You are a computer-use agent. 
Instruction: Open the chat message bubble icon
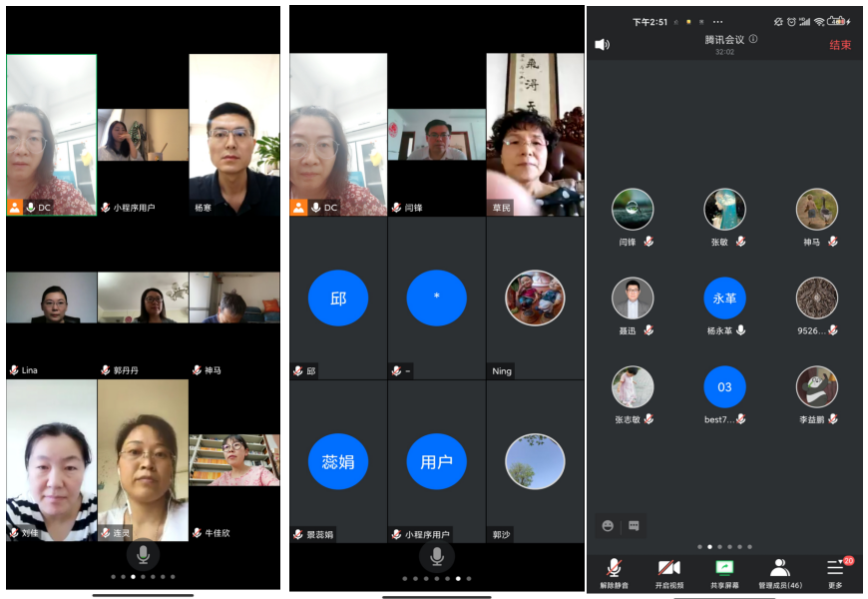coord(634,526)
